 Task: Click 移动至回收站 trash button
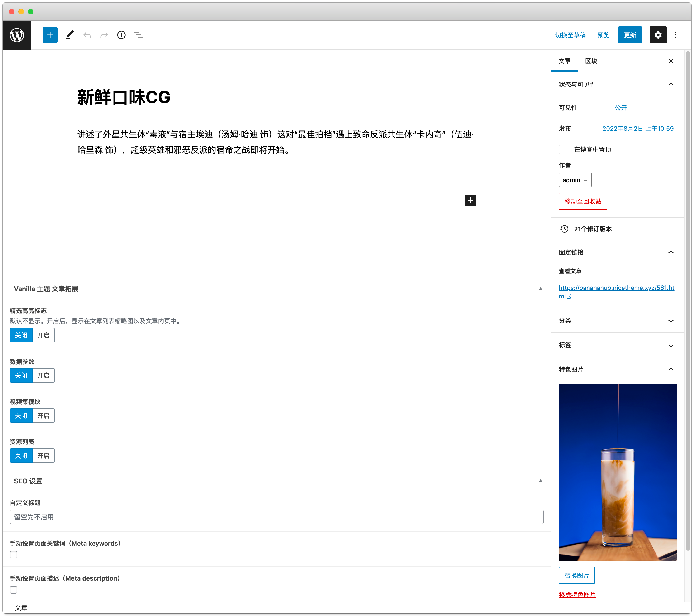pos(583,202)
